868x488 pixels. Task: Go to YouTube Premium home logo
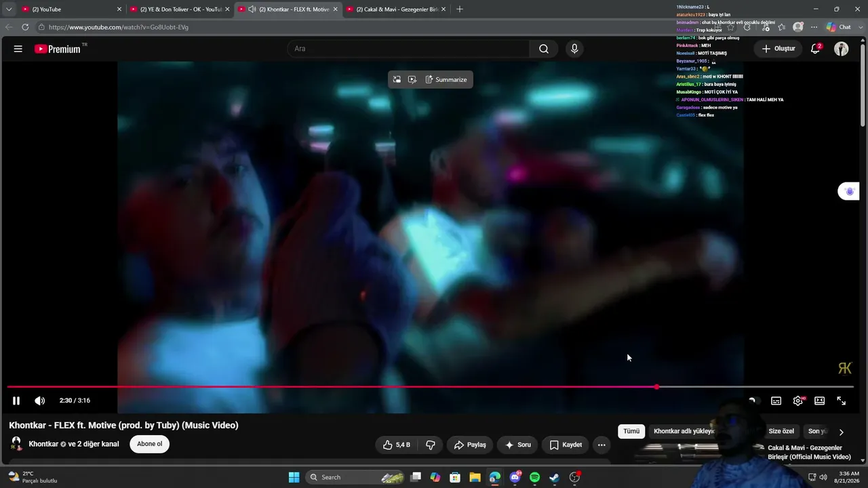click(x=58, y=49)
